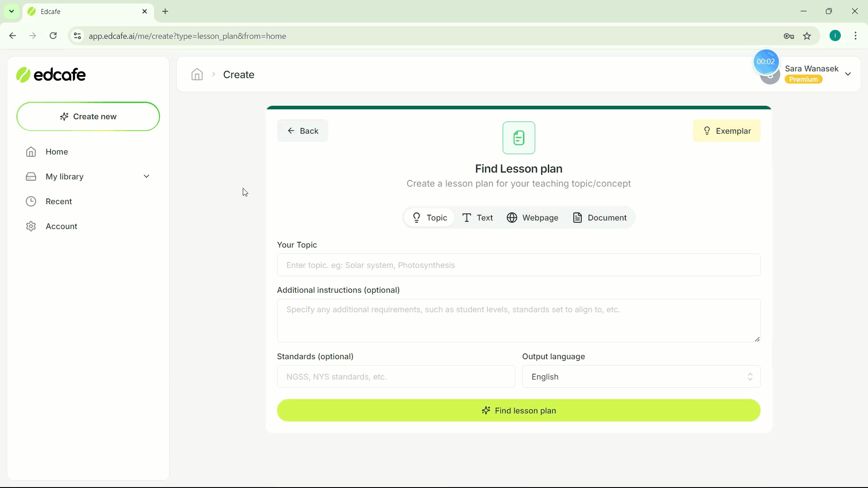Open a new browser tab
The width and height of the screenshot is (868, 488).
(165, 12)
